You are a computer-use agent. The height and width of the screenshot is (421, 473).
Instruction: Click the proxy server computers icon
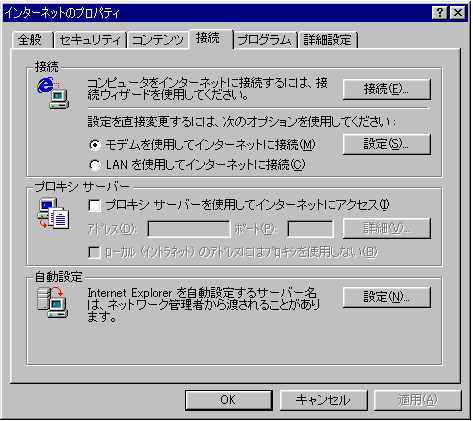(x=53, y=214)
